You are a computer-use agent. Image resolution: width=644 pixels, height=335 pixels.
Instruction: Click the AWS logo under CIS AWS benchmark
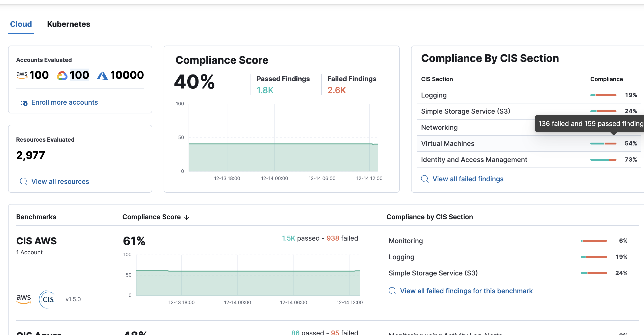24,299
